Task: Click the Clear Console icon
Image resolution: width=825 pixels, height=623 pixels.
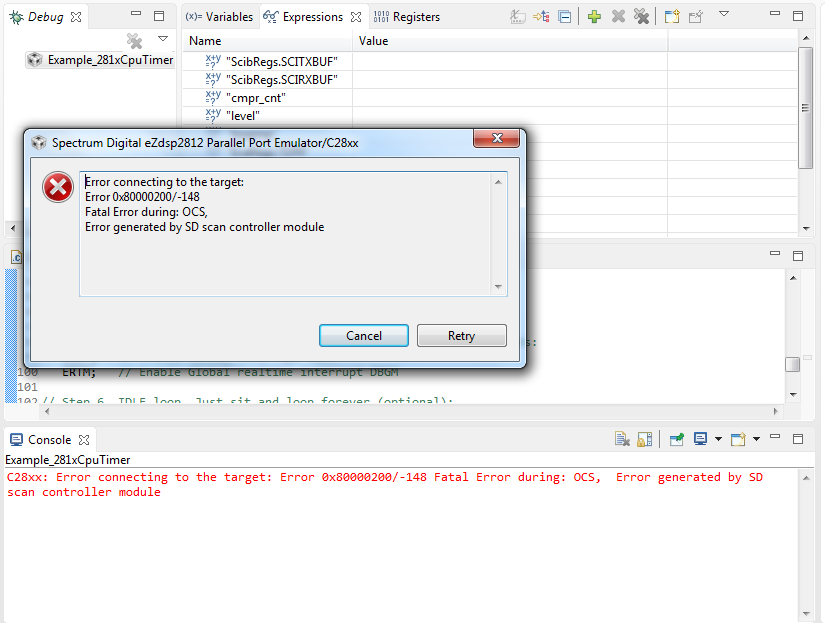Action: (622, 439)
